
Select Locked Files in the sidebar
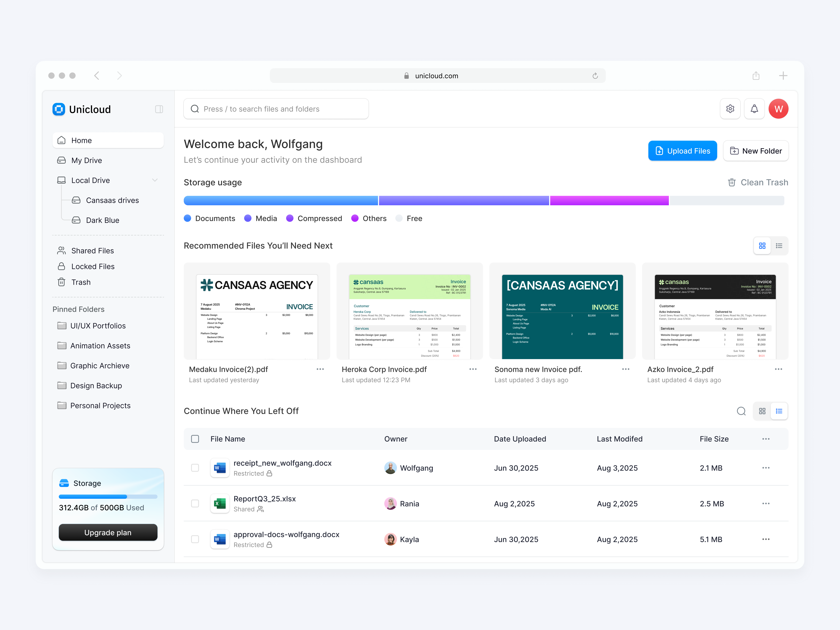pyautogui.click(x=92, y=266)
